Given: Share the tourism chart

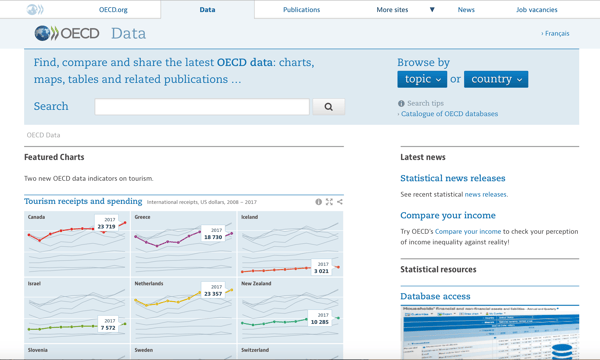Looking at the screenshot, I should point(340,202).
